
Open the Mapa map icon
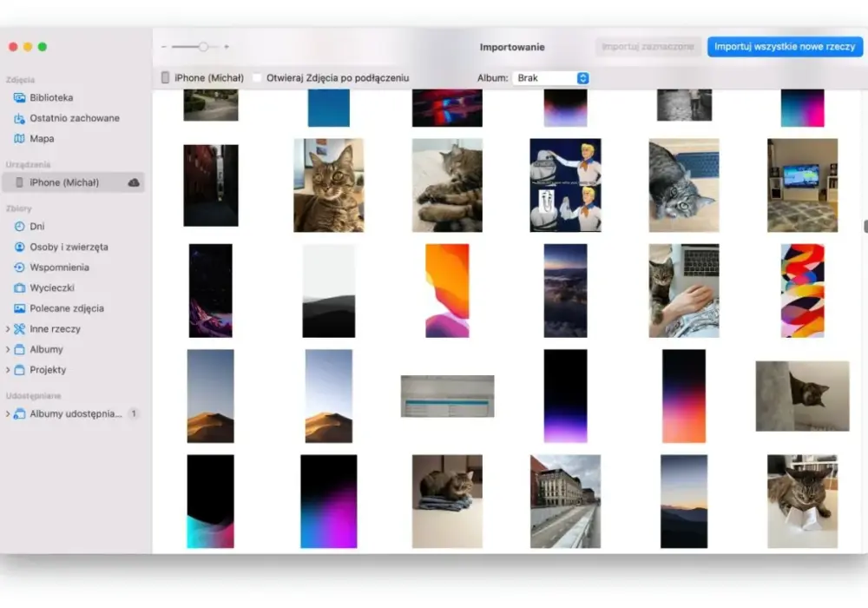click(x=19, y=138)
